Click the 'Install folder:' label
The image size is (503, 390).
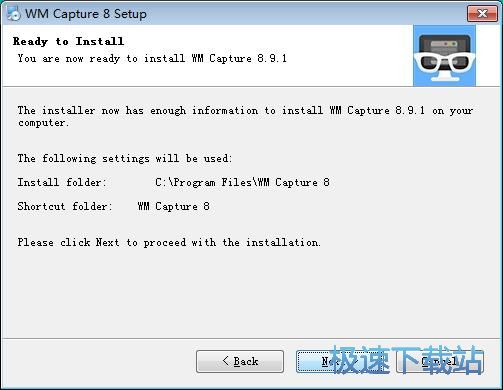click(x=62, y=182)
